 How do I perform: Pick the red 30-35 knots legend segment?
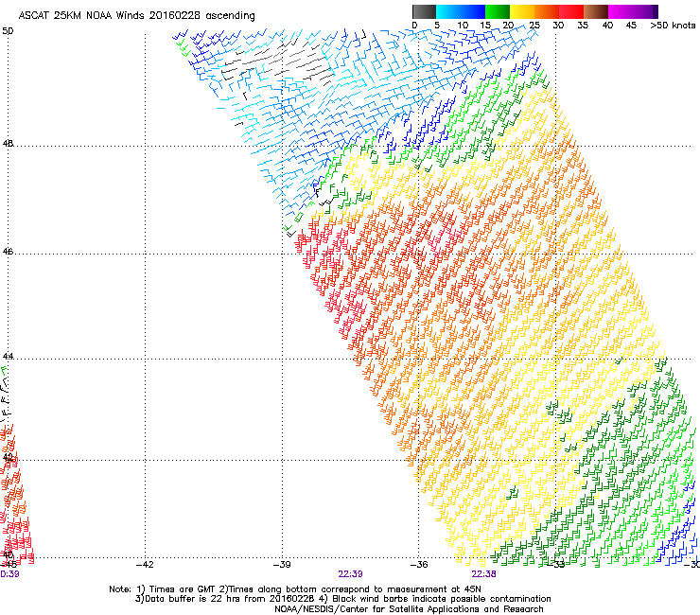pos(571,11)
